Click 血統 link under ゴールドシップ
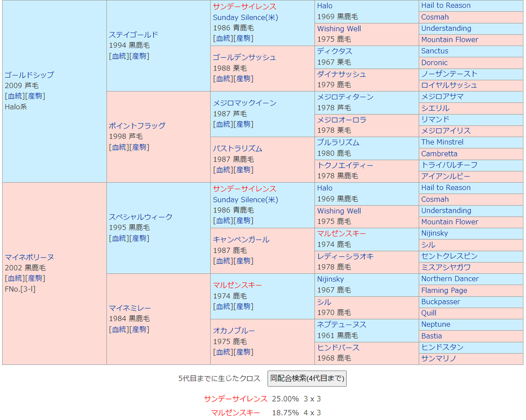This screenshot has height=420, width=526. (x=14, y=96)
